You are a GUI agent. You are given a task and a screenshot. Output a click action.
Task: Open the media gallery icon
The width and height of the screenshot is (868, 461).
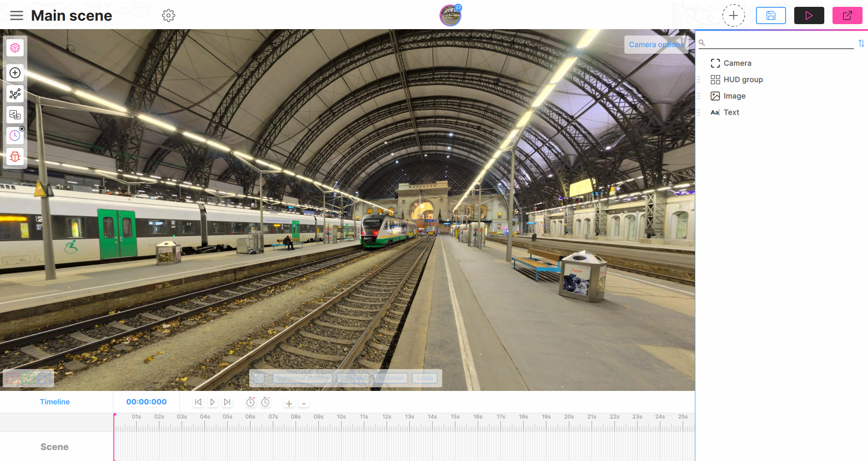point(15,115)
